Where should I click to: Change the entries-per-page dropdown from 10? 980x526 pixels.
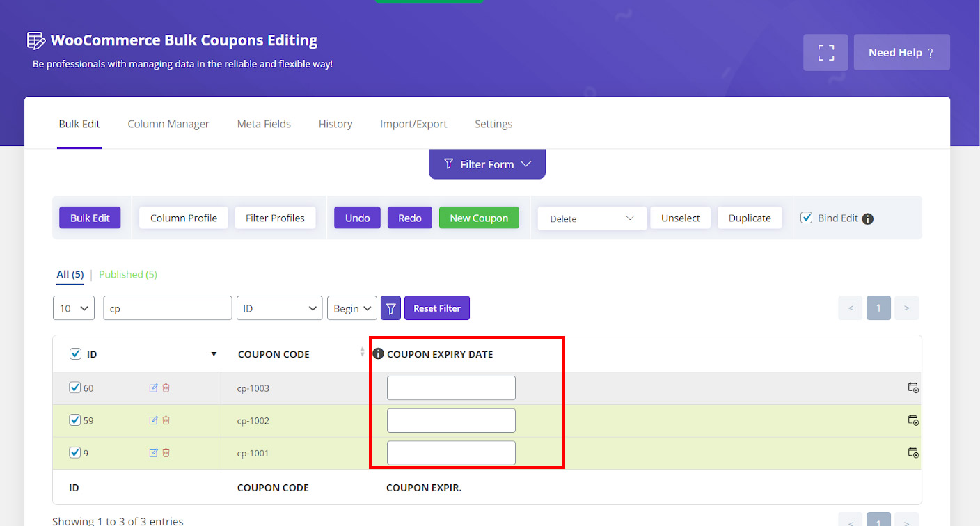(x=73, y=308)
